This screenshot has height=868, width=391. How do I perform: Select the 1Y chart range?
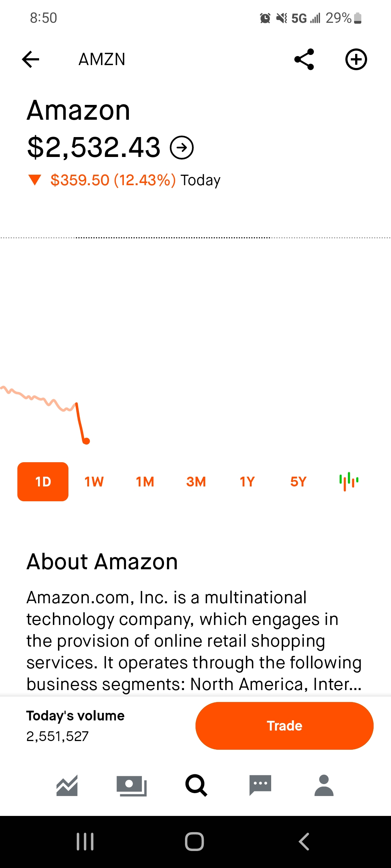pos(247,482)
